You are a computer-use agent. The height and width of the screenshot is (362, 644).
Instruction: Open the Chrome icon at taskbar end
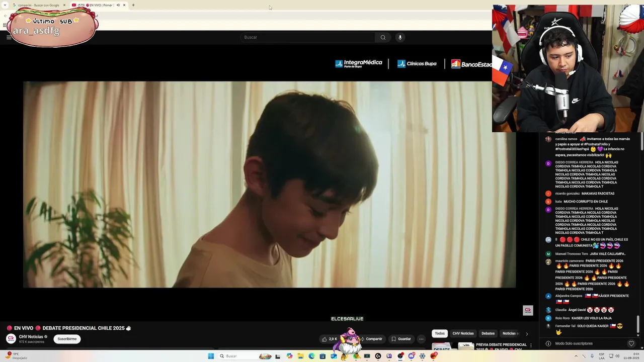coord(434,356)
